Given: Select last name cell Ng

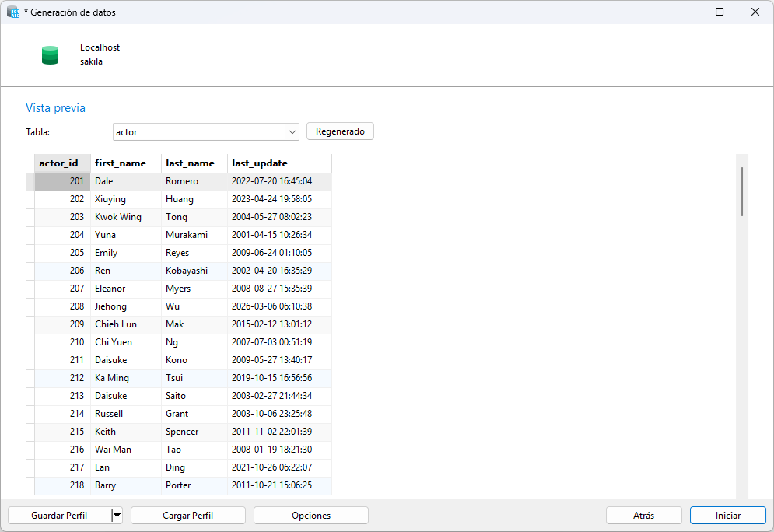Looking at the screenshot, I should click(194, 342).
